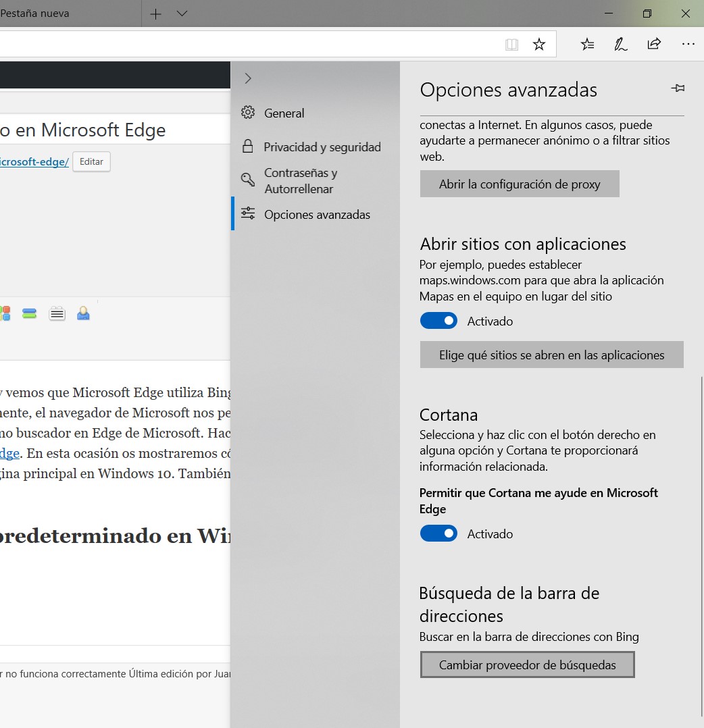704x728 pixels.
Task: Turn off Abrir sitios con aplicaciones toggle
Action: [x=438, y=321]
